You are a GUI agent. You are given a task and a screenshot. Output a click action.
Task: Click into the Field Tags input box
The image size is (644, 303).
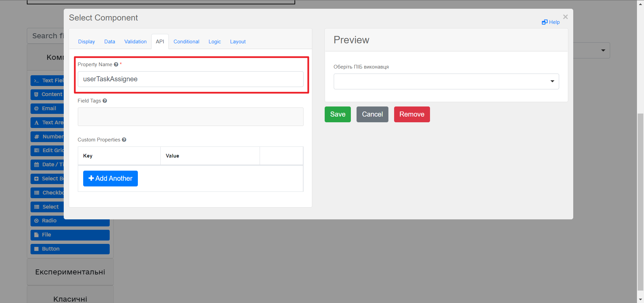pos(191,117)
